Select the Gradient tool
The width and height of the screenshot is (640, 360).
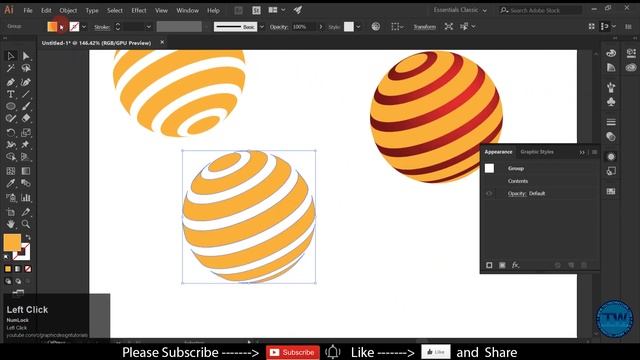(x=26, y=171)
